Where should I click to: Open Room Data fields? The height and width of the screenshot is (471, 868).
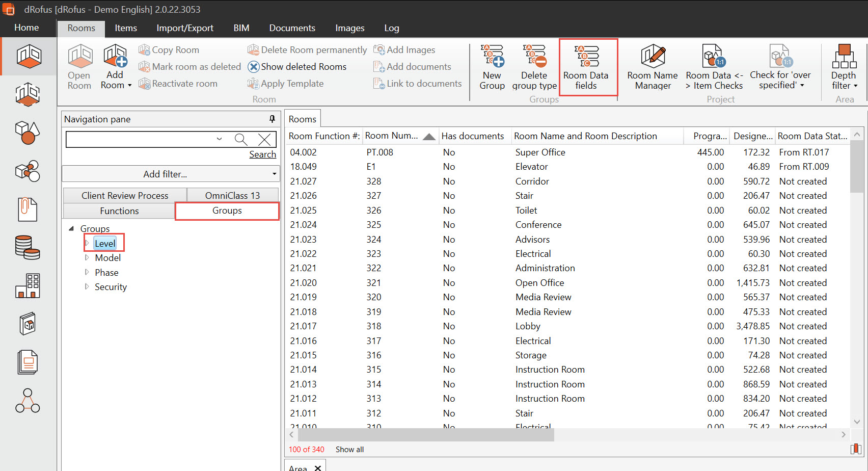pyautogui.click(x=586, y=67)
